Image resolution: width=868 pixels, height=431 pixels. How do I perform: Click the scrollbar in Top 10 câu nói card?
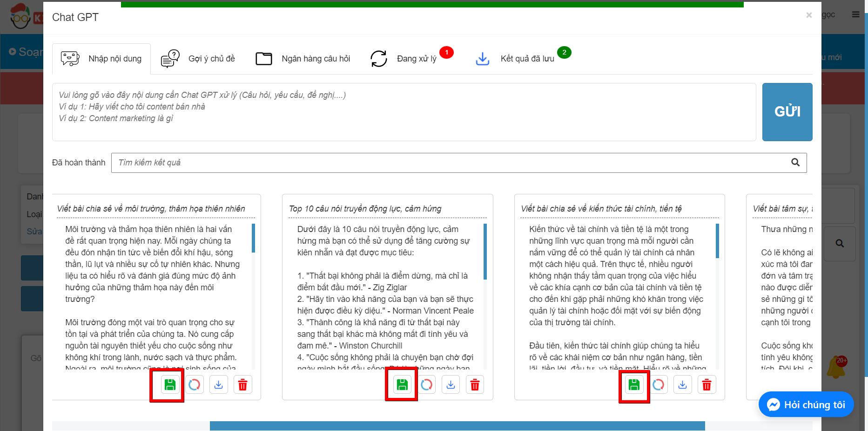point(485,252)
